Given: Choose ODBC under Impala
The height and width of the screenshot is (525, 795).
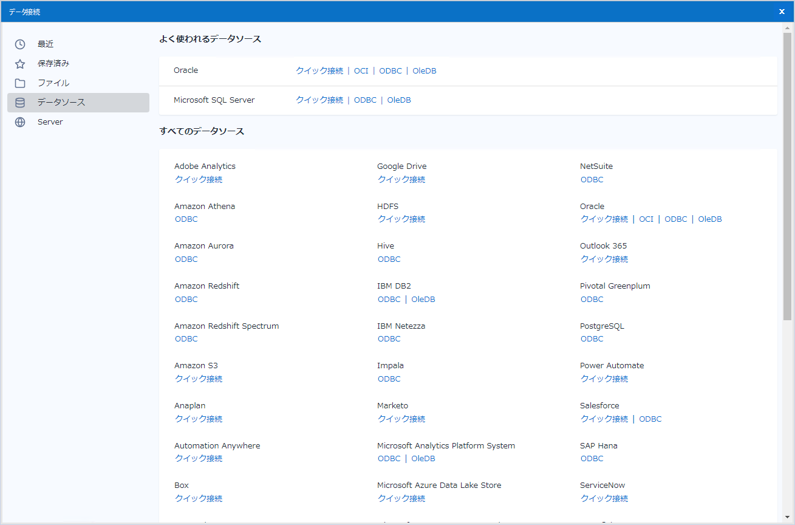Looking at the screenshot, I should click(x=389, y=379).
